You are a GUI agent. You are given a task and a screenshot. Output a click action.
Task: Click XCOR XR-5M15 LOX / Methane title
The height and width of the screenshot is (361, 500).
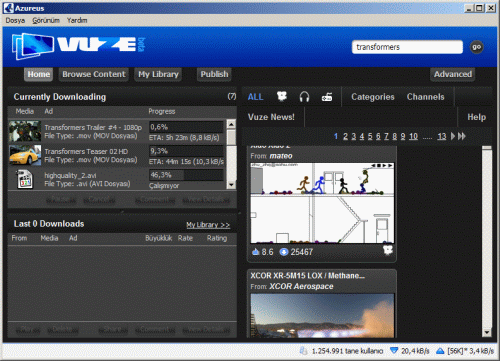pos(307,276)
